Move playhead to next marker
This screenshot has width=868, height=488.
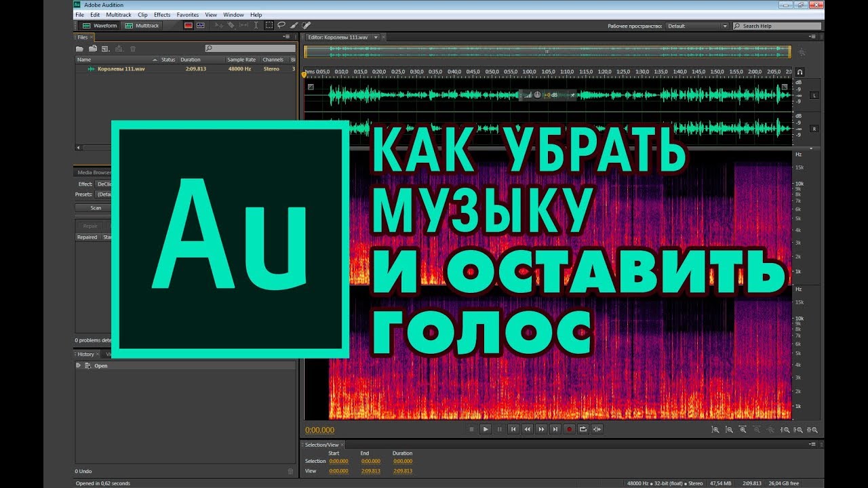click(x=555, y=429)
